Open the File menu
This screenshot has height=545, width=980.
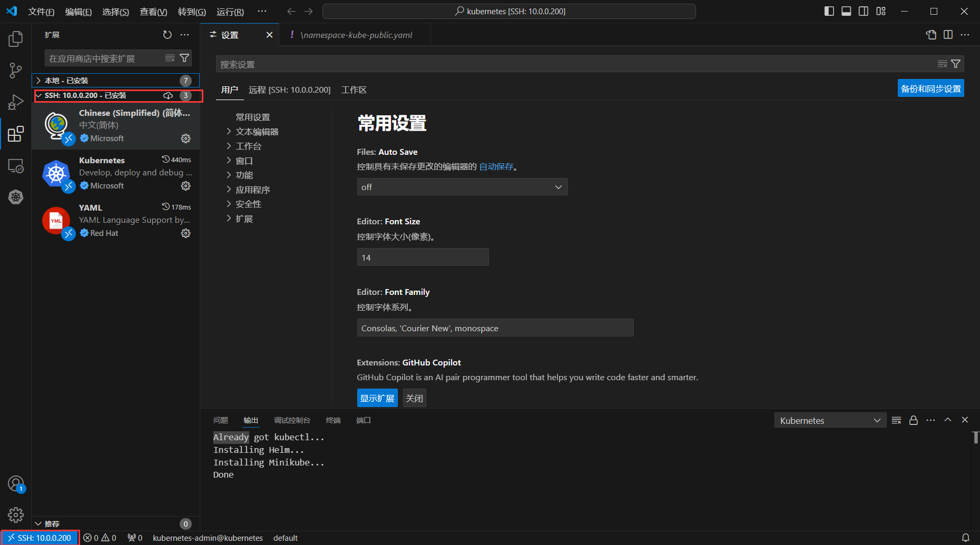tap(41, 12)
